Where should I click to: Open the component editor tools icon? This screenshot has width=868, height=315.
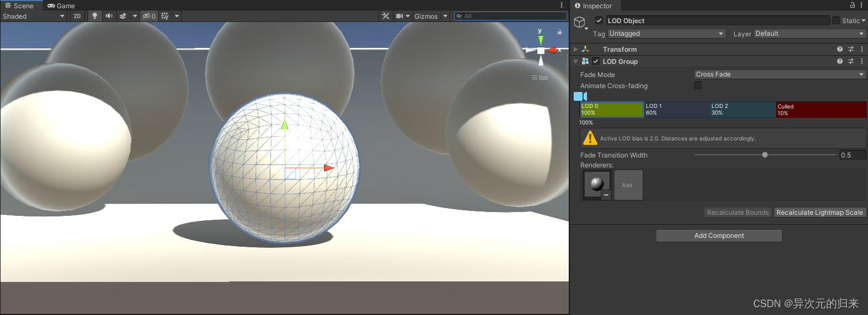(x=386, y=16)
